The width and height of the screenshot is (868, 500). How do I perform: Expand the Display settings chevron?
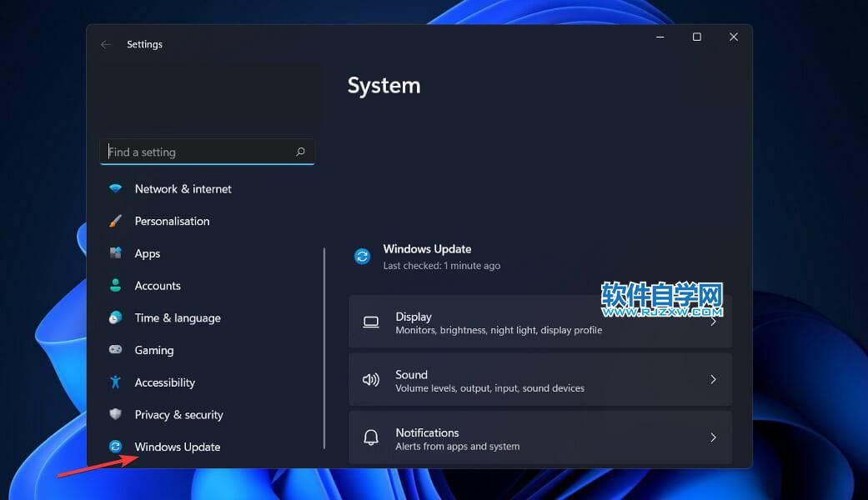click(713, 322)
